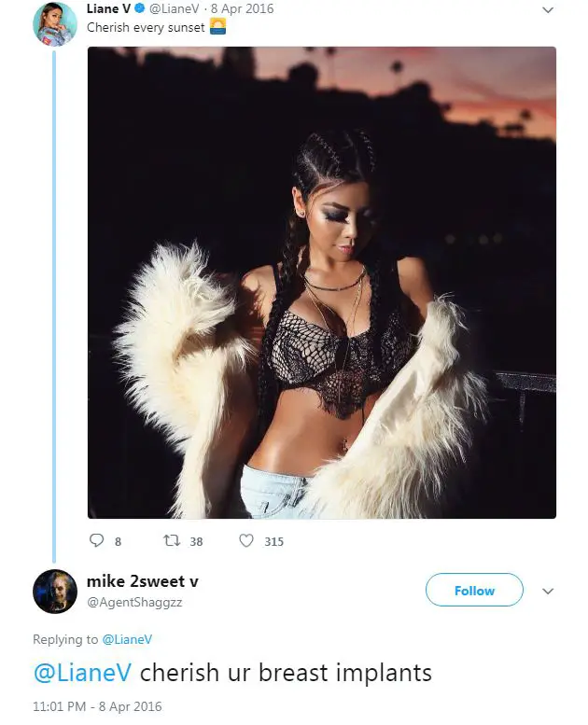588x725 pixels.
Task: Like the tweet with the heart icon
Action: (246, 540)
